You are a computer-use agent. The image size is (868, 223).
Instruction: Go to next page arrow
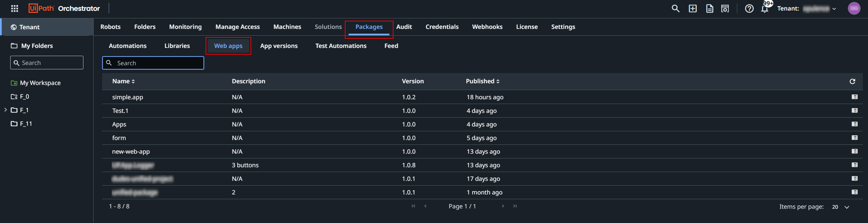pos(503,206)
